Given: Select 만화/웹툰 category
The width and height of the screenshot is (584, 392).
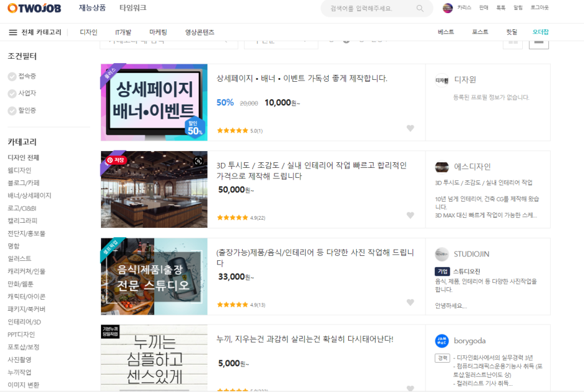Looking at the screenshot, I should point(20,284).
